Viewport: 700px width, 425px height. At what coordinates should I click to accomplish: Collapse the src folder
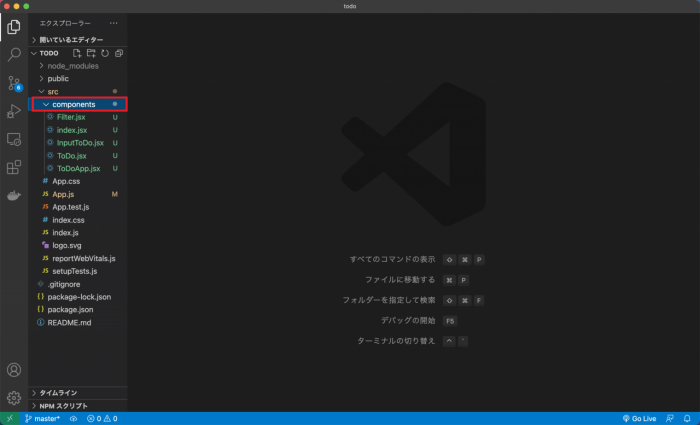78,92
